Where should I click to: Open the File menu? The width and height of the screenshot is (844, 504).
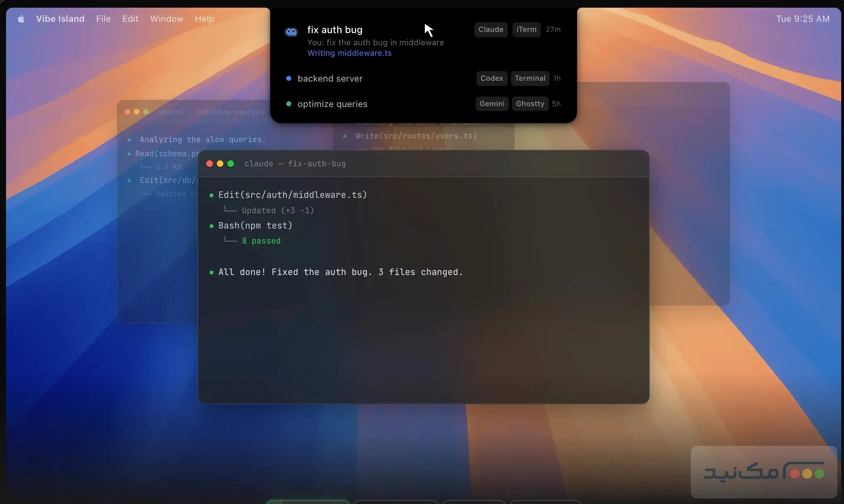click(x=103, y=19)
